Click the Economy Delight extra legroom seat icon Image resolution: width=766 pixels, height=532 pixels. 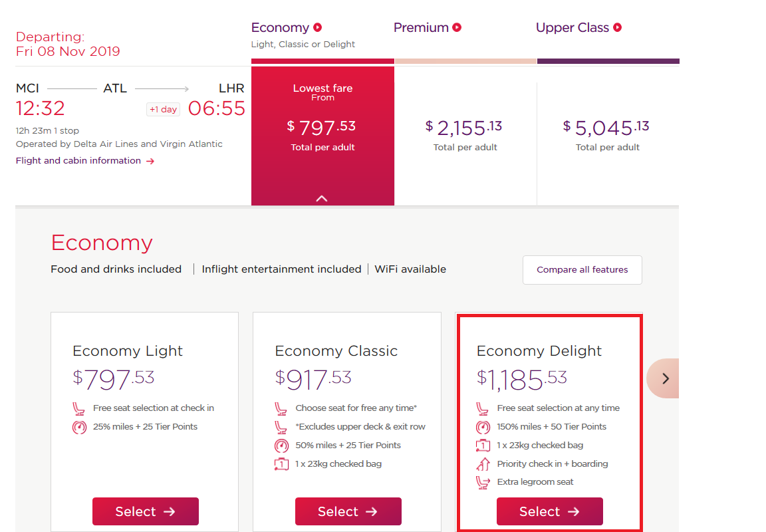coord(483,482)
